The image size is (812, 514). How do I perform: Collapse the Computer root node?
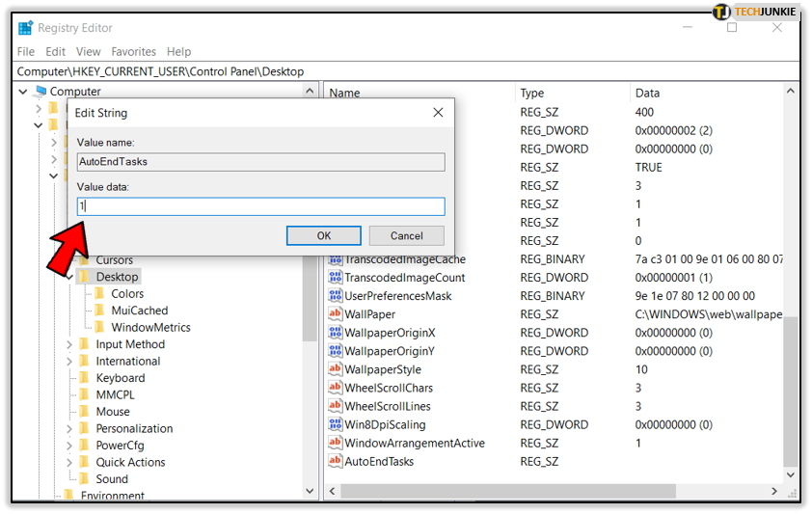[23, 92]
